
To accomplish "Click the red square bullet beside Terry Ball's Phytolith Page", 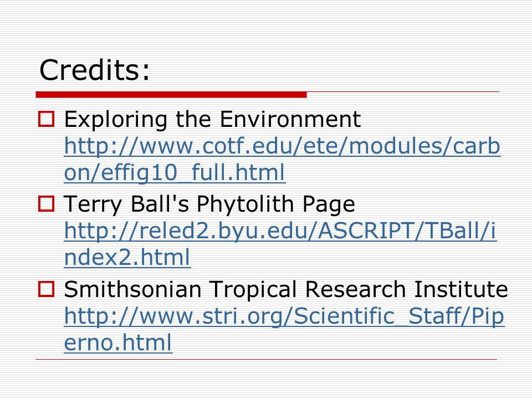I will tap(46, 204).
